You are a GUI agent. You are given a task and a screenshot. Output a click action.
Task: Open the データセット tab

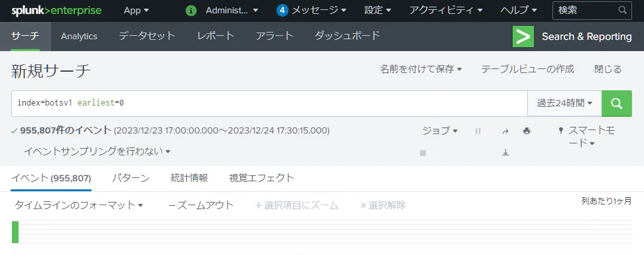click(x=147, y=37)
